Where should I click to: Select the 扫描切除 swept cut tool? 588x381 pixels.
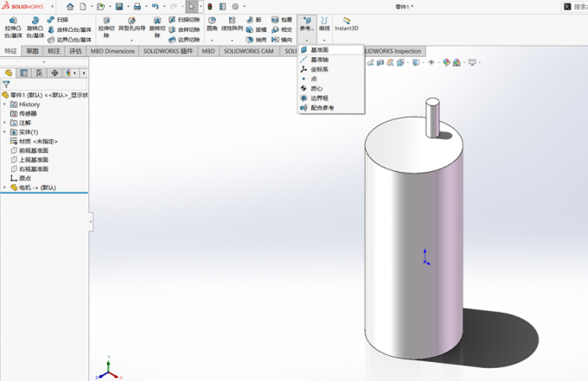tap(184, 20)
